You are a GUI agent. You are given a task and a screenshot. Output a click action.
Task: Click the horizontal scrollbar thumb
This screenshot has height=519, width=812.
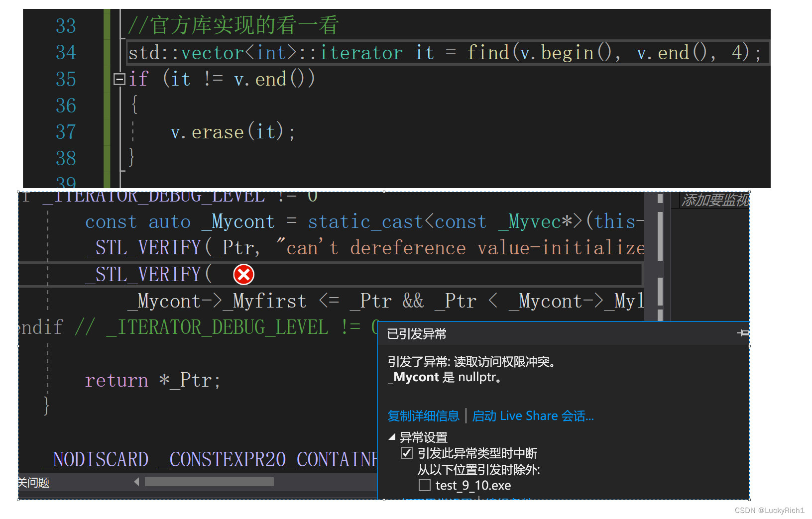pos(209,482)
